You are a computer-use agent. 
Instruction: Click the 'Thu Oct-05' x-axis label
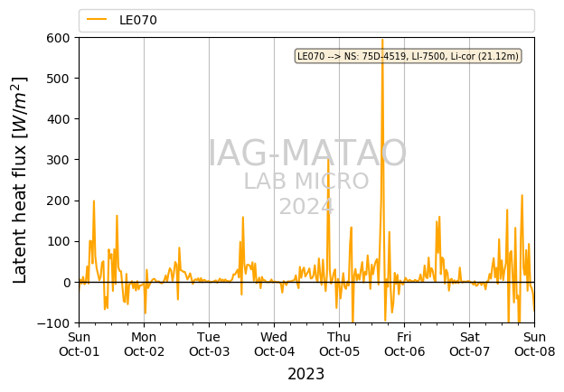coord(339,344)
